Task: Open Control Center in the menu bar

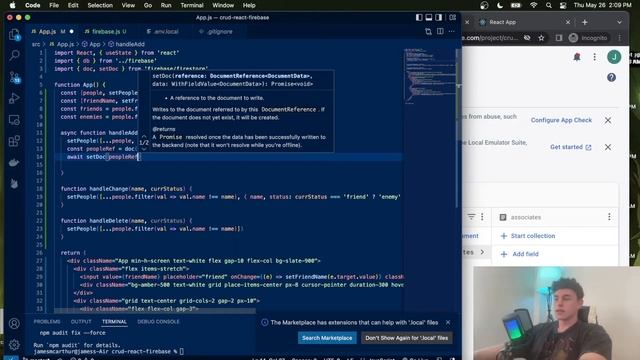Action: (x=563, y=5)
